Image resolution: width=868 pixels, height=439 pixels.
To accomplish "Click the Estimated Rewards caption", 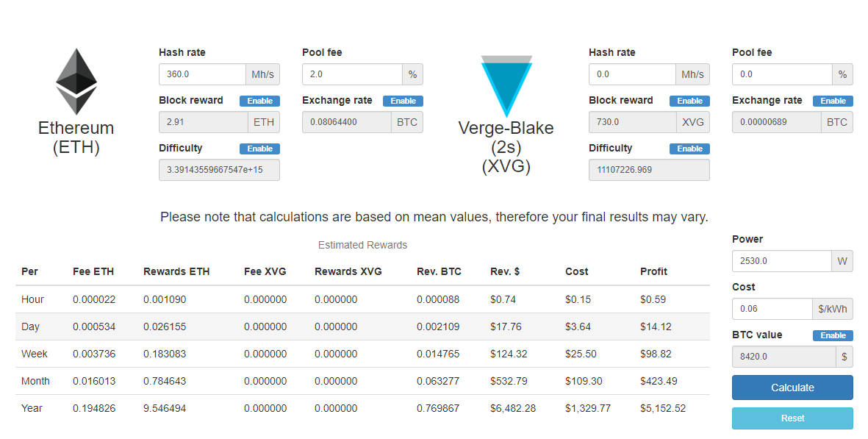I will tap(362, 246).
